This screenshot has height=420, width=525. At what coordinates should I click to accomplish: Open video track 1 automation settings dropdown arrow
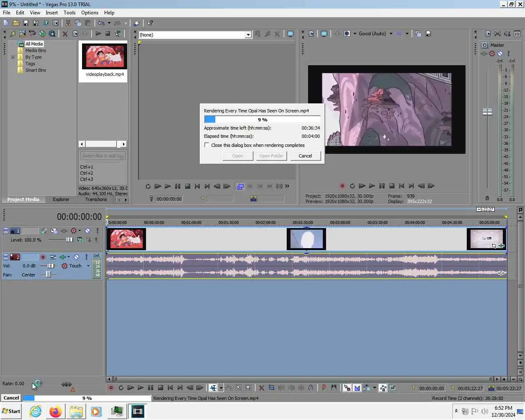pyautogui.click(x=80, y=231)
